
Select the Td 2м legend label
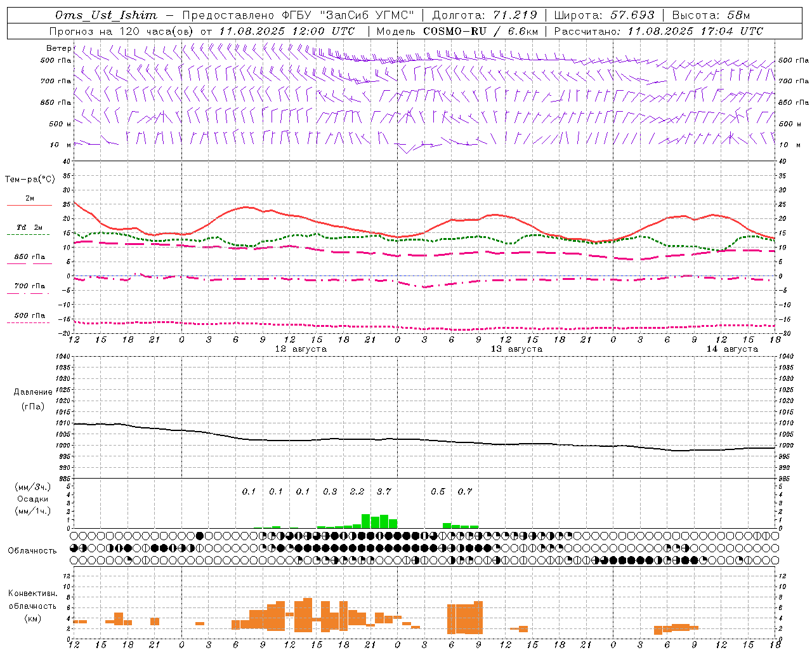click(29, 227)
